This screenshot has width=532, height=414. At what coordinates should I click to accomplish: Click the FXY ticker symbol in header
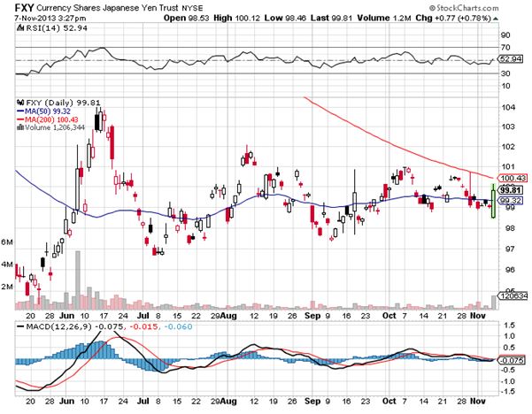pyautogui.click(x=25, y=8)
